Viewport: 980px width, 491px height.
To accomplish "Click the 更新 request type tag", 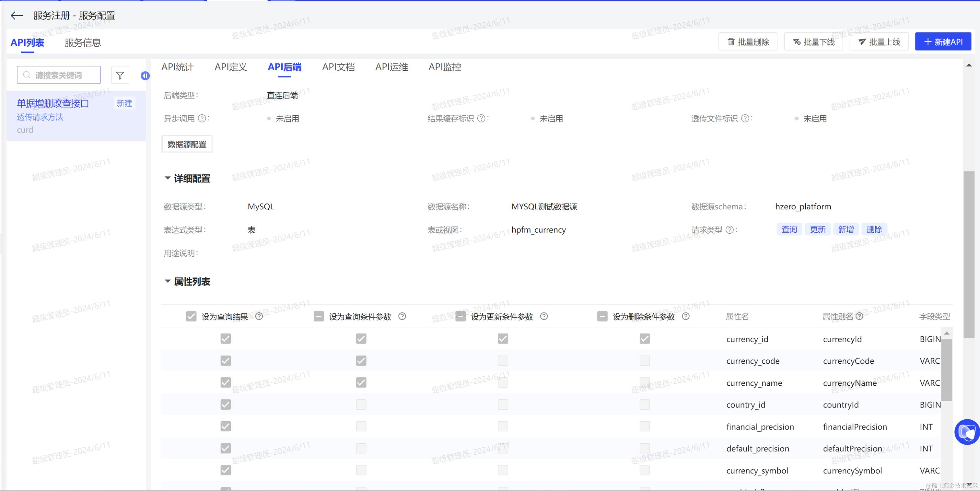I will pos(818,229).
